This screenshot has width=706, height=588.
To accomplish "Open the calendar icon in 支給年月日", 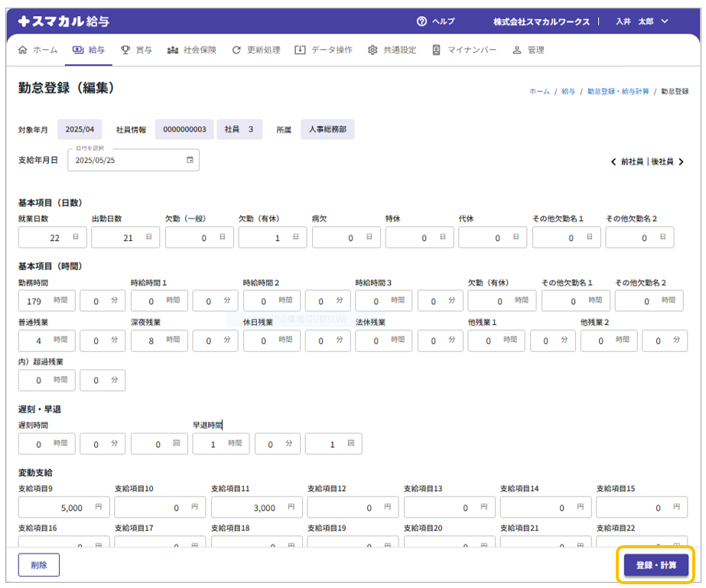I will coord(190,161).
